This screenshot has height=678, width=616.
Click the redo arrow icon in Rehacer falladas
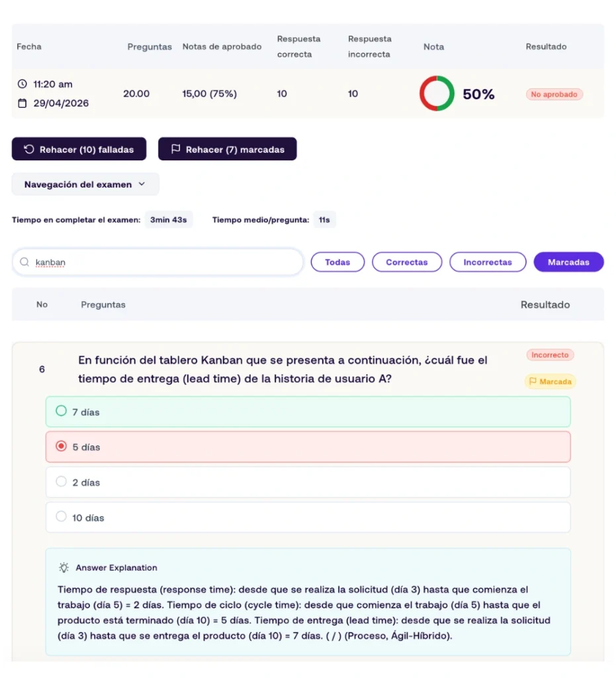[29, 149]
